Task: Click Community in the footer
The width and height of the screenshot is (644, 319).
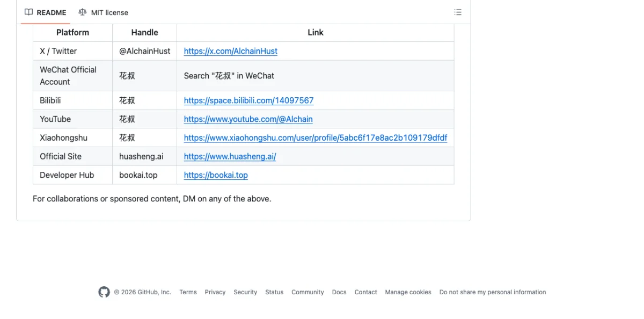Action: [308, 292]
